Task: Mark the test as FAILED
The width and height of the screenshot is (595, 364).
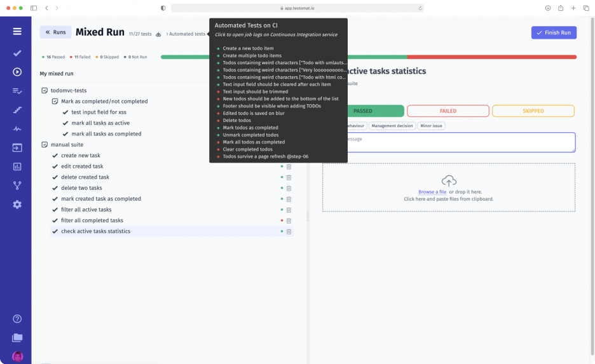Action: coord(448,111)
